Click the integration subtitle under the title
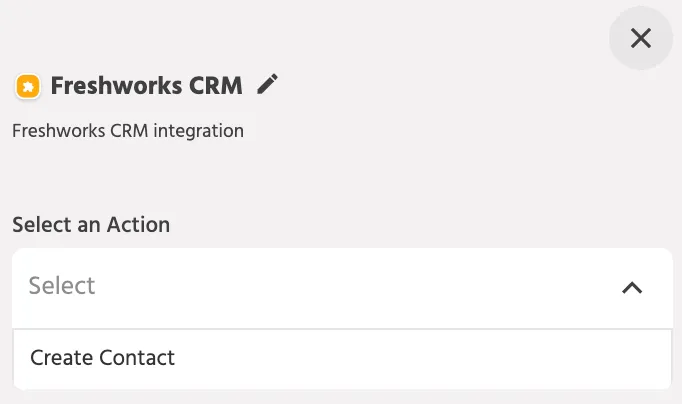This screenshot has width=682, height=404. coord(128,131)
